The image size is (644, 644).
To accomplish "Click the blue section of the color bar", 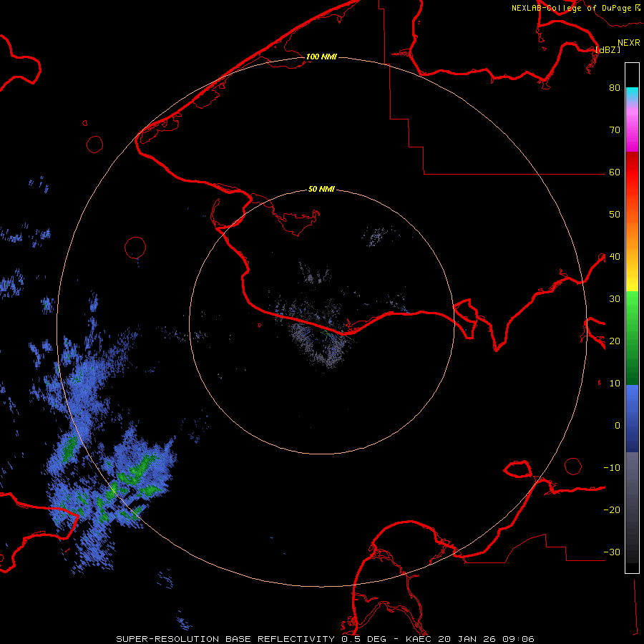I will tap(632, 418).
